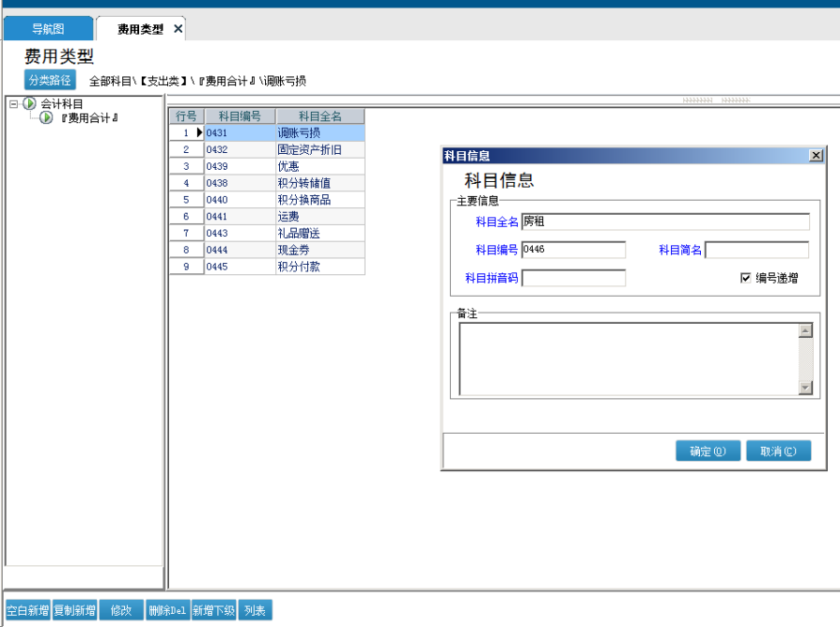This screenshot has width=840, height=627.
Task: Close the 费用类型 tab
Action: point(178,29)
